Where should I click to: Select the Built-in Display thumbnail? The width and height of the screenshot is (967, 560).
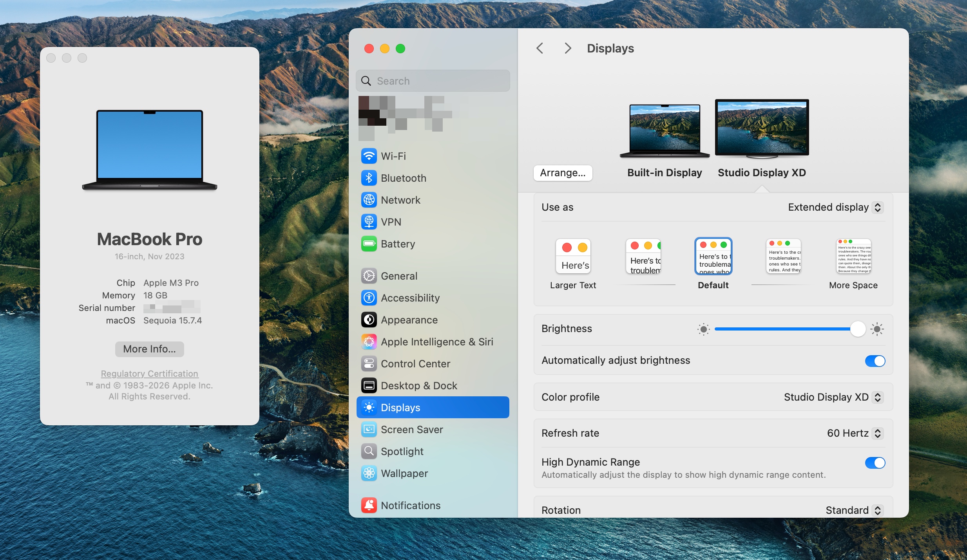click(665, 130)
